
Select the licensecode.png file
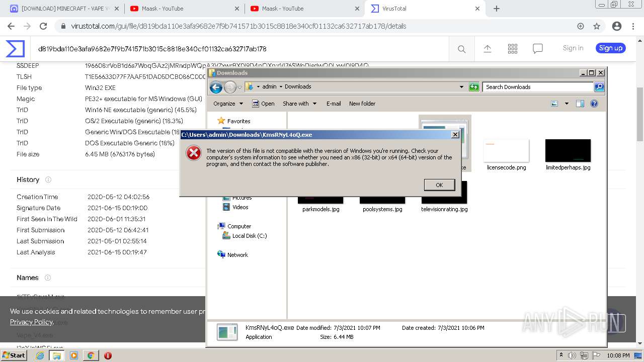click(506, 155)
